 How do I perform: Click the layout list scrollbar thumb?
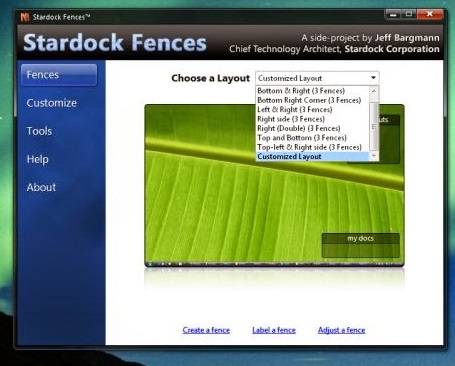click(x=374, y=127)
